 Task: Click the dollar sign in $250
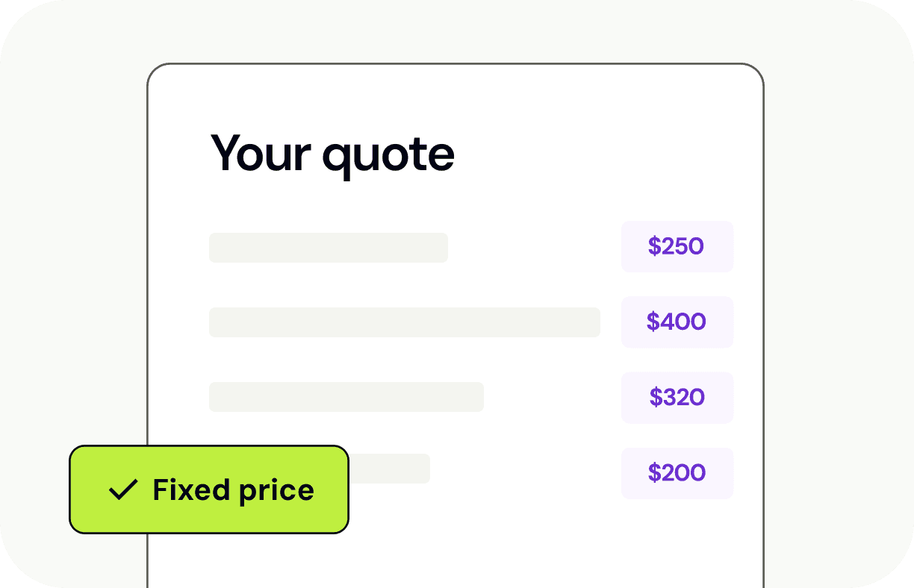pyautogui.click(x=655, y=246)
